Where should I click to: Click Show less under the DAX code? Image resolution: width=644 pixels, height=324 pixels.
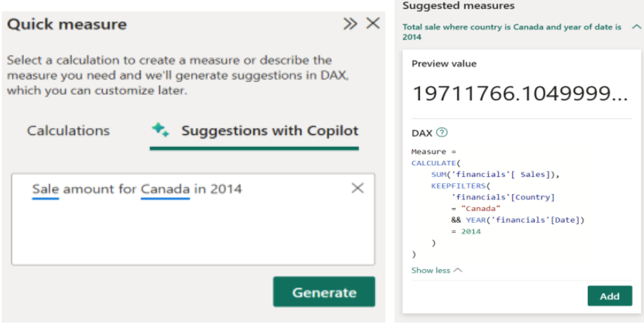click(437, 270)
